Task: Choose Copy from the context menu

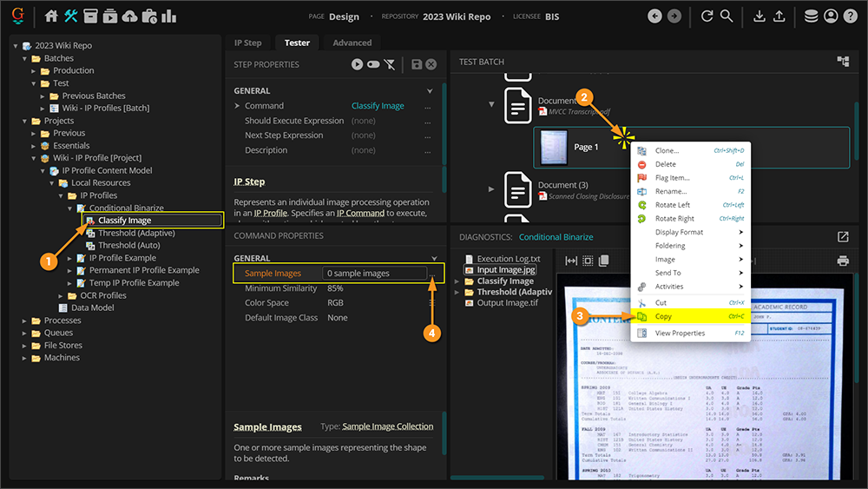Action: (664, 316)
